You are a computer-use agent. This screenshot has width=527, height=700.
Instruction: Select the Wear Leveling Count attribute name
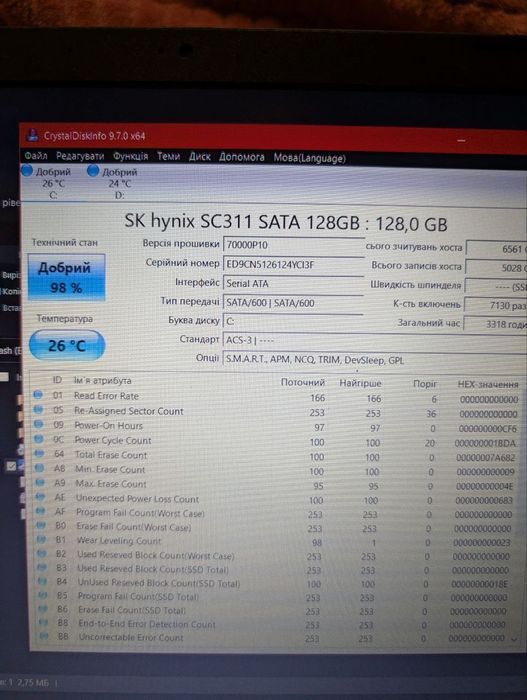[x=119, y=541]
